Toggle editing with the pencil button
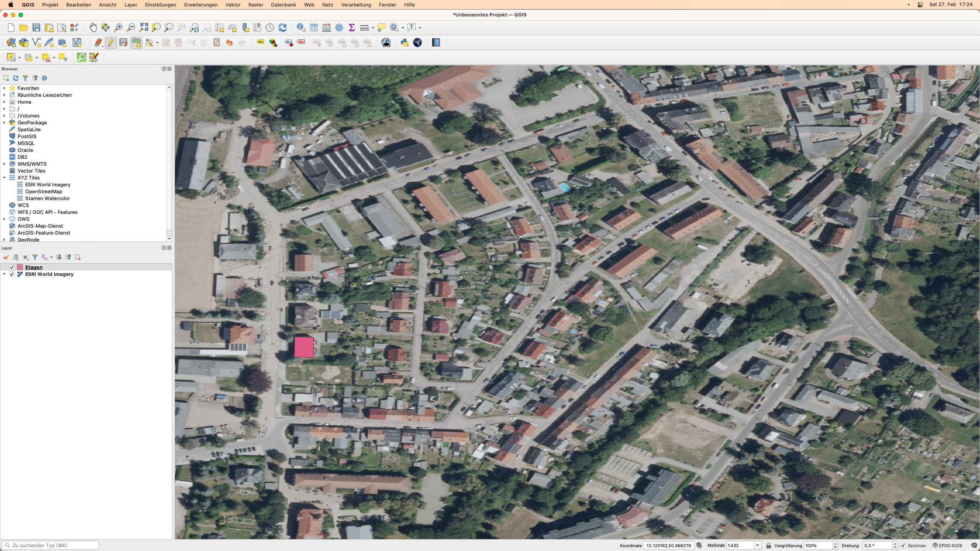This screenshot has height=551, width=980. click(x=111, y=42)
